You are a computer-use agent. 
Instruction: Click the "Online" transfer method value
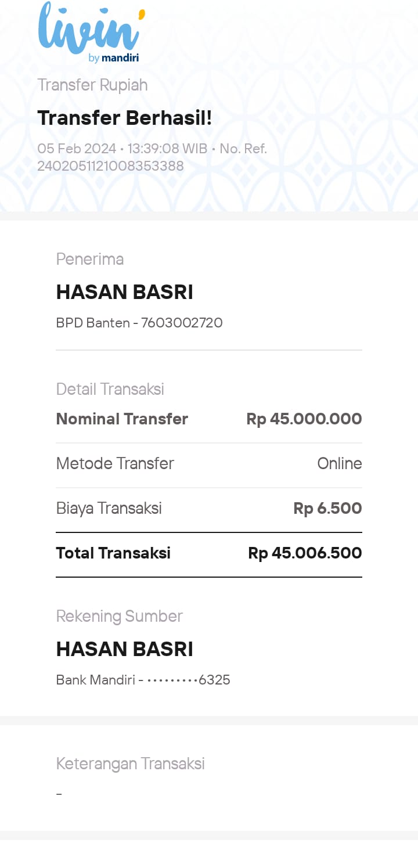point(340,463)
